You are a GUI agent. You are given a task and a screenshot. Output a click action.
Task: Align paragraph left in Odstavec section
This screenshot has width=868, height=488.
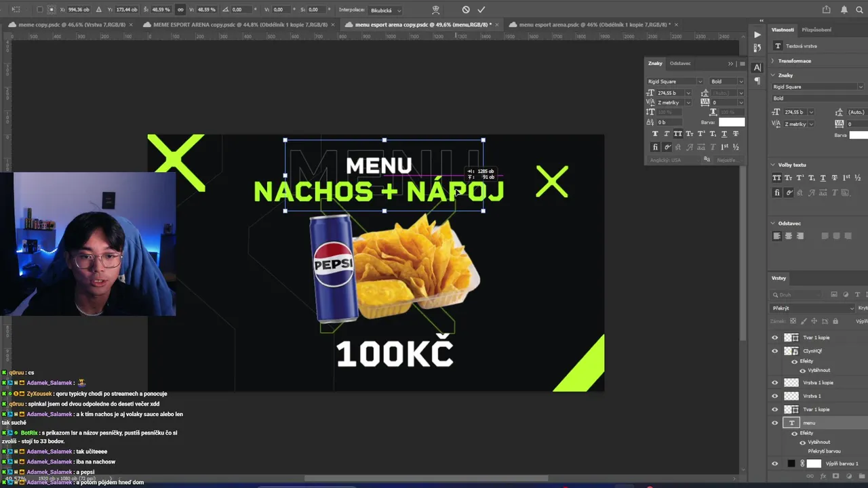777,236
